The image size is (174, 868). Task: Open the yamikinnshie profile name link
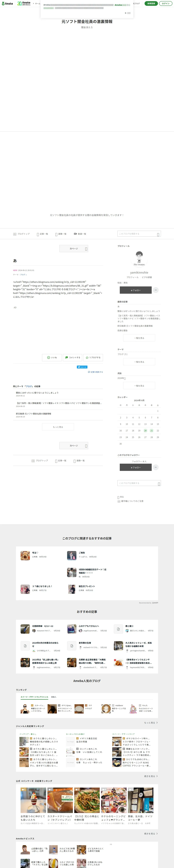point(139,273)
